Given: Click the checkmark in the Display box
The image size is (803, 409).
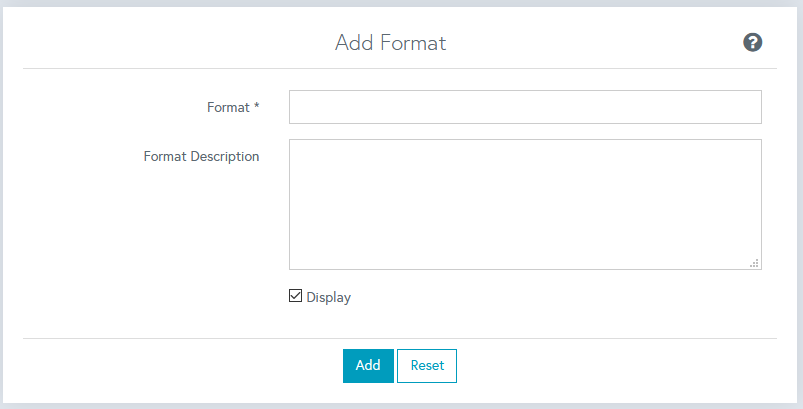Looking at the screenshot, I should pos(295,296).
